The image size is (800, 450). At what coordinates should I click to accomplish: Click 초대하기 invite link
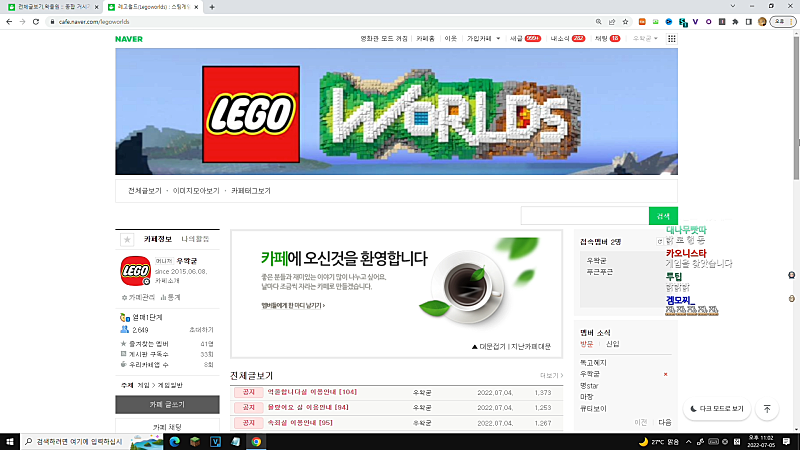[201, 330]
